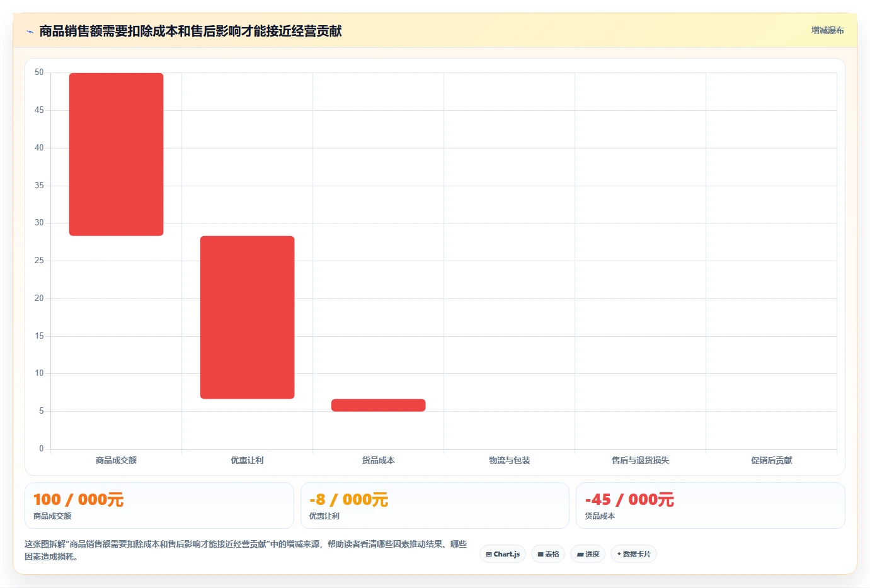Click the y-axis tick label 30
870x588 pixels.
pos(39,223)
